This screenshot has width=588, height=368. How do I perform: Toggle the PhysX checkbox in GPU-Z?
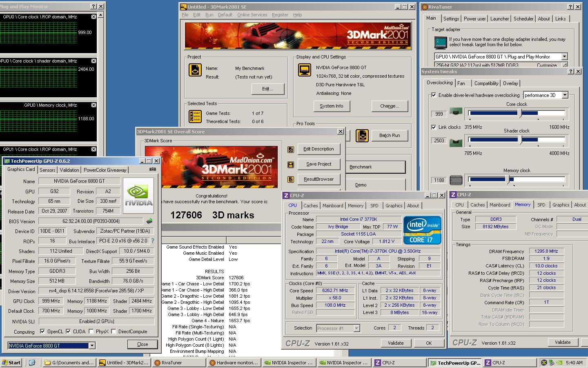click(x=91, y=332)
